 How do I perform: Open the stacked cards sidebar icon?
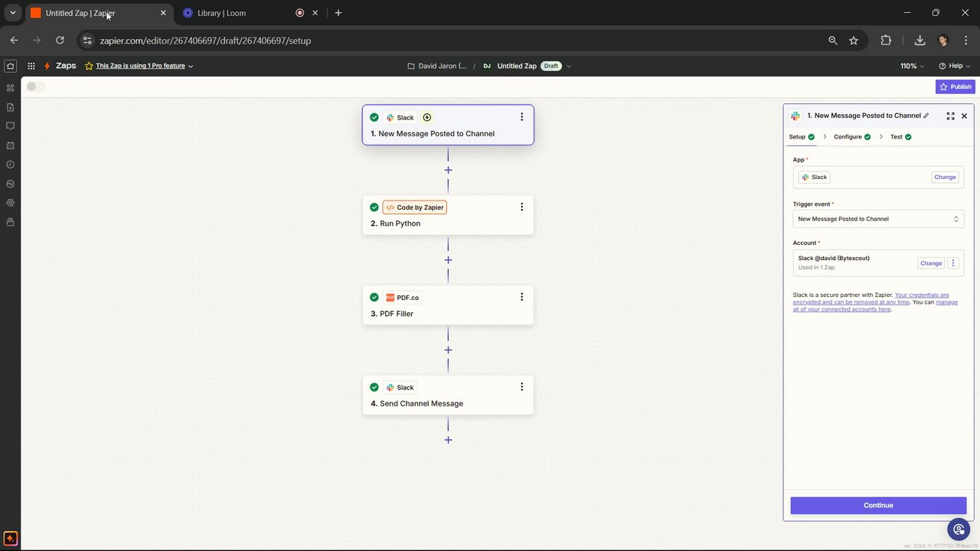[x=10, y=222]
